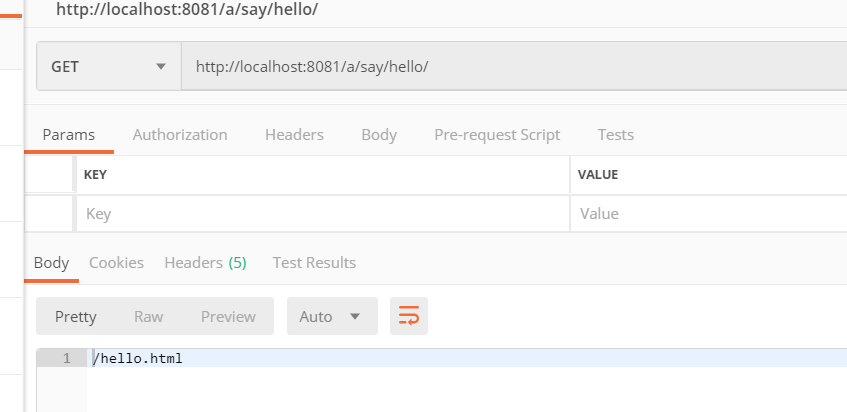Click the Key parameter input cell
The height and width of the screenshot is (412, 847).
point(320,213)
